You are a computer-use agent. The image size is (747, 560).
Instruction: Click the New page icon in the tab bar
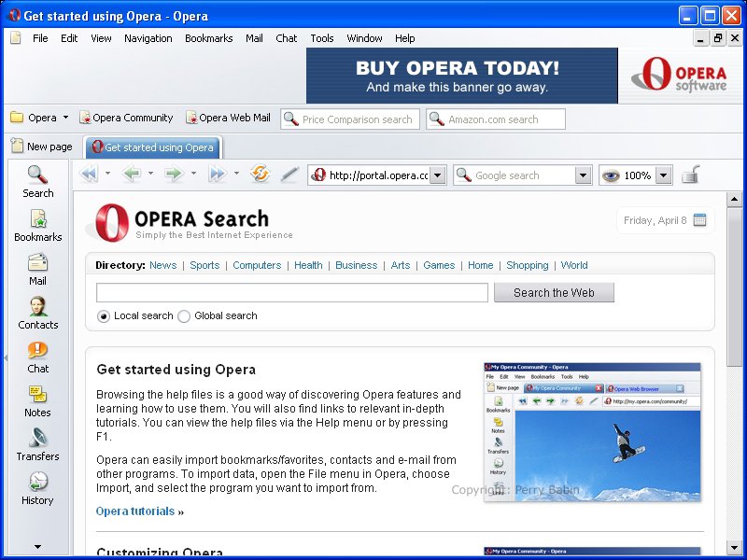pos(17,146)
